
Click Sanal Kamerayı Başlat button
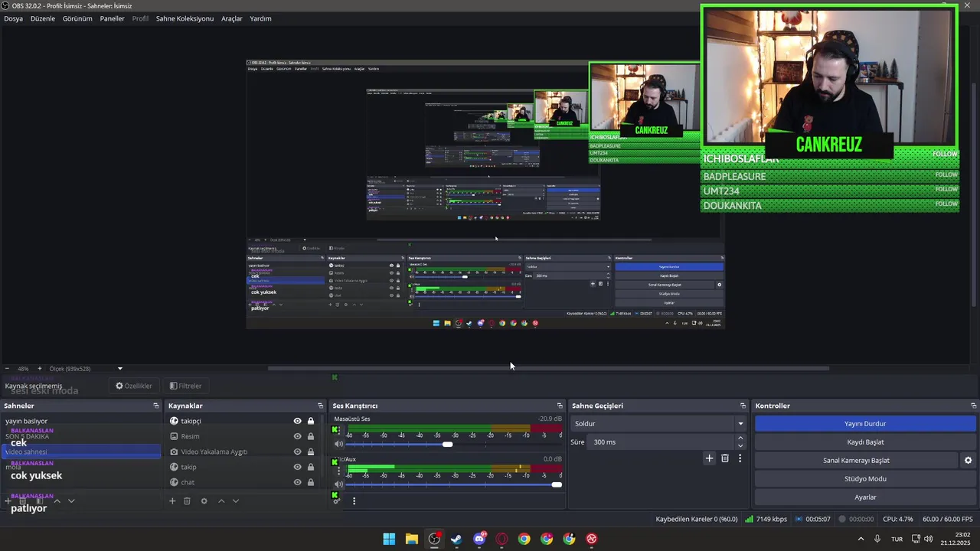[x=856, y=461]
